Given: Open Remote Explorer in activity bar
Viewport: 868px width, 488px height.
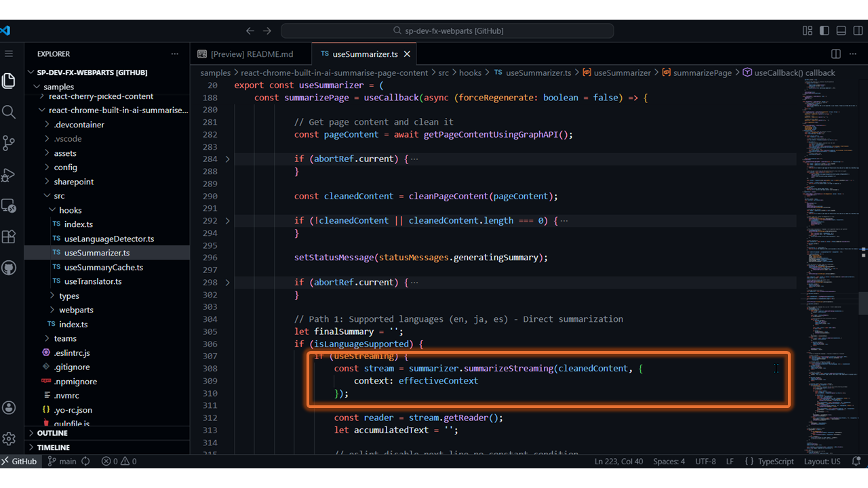Looking at the screenshot, I should (x=9, y=205).
